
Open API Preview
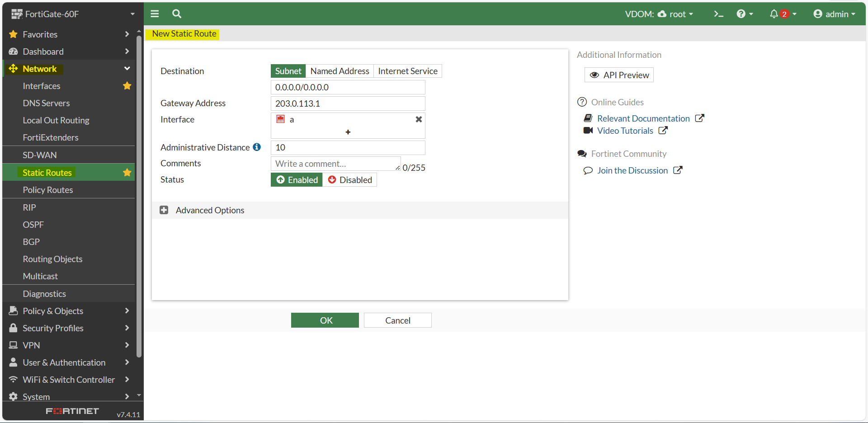[619, 75]
